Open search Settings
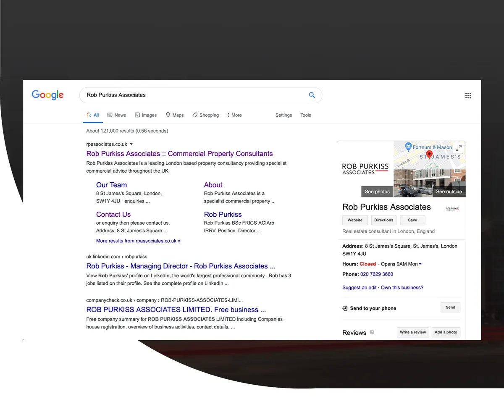Viewport: 504px width, 420px height. [x=283, y=115]
